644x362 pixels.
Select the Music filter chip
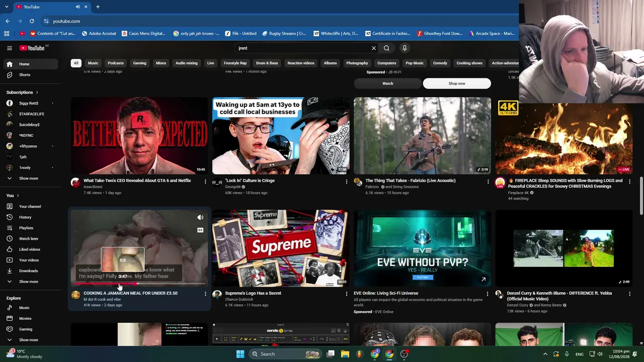(93, 63)
